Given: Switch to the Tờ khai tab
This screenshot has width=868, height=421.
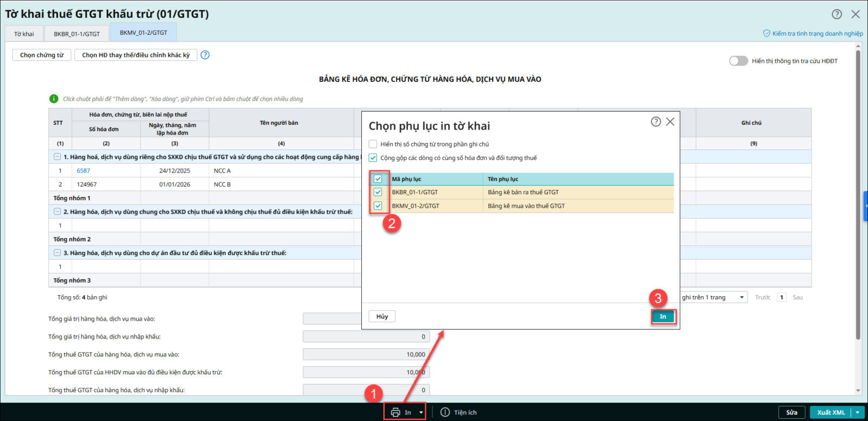Looking at the screenshot, I should [24, 34].
